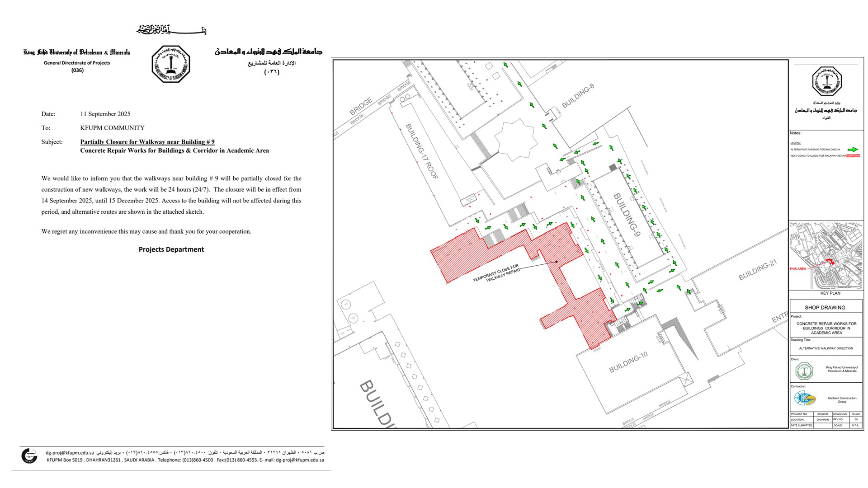The width and height of the screenshot is (868, 488).
Task: Click the red hatch legend swatch
Action: pyautogui.click(x=853, y=156)
